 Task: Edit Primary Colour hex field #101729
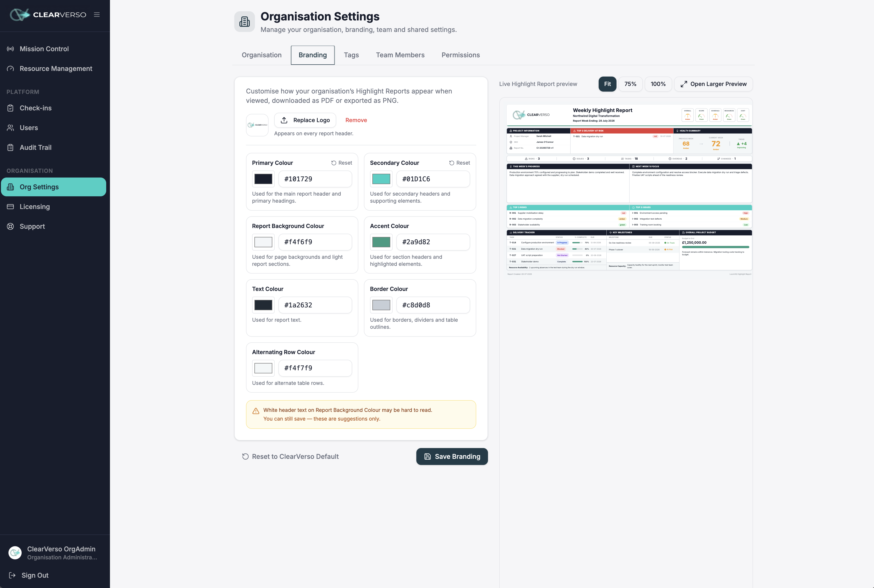click(315, 179)
